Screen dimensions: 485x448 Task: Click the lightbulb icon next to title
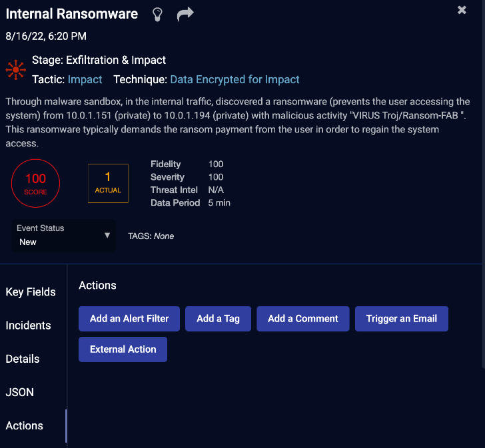pos(157,14)
